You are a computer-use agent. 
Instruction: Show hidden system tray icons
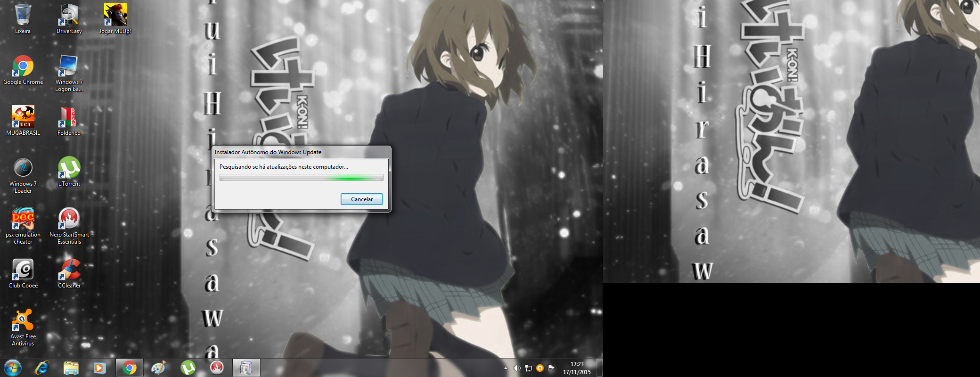tap(506, 368)
